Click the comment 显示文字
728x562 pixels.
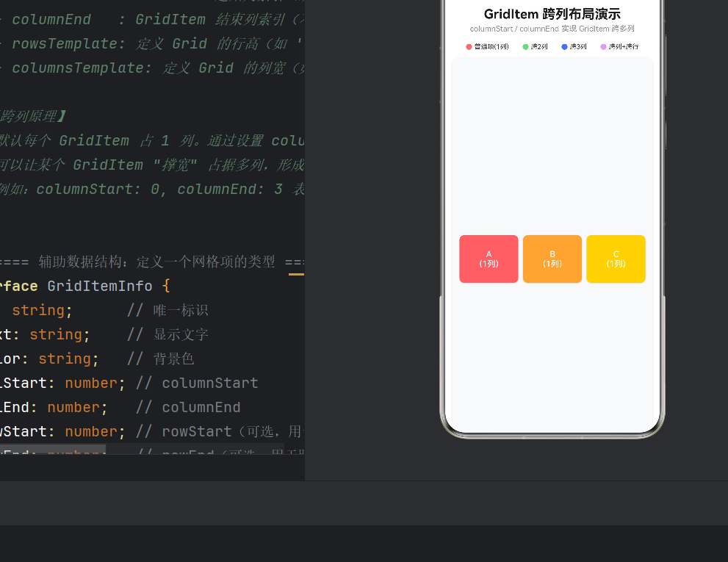181,334
